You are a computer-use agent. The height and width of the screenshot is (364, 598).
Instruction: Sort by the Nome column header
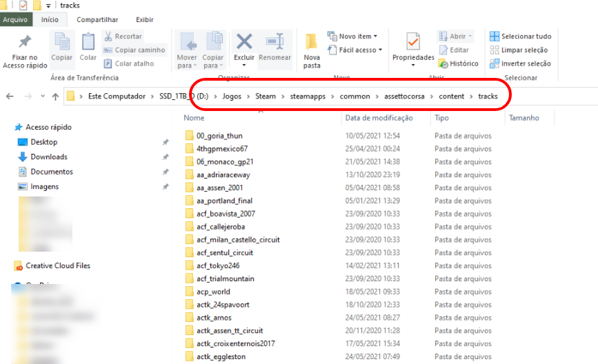(194, 118)
